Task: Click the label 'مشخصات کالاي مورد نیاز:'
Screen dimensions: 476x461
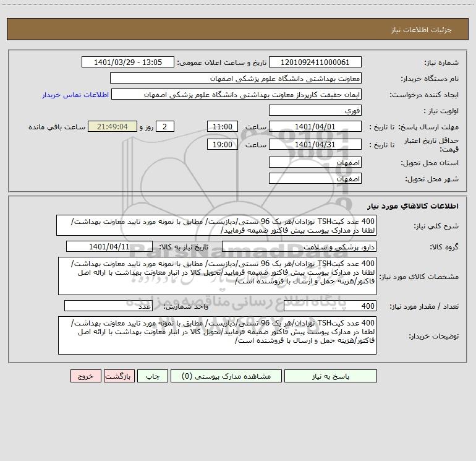Action: [x=419, y=277]
